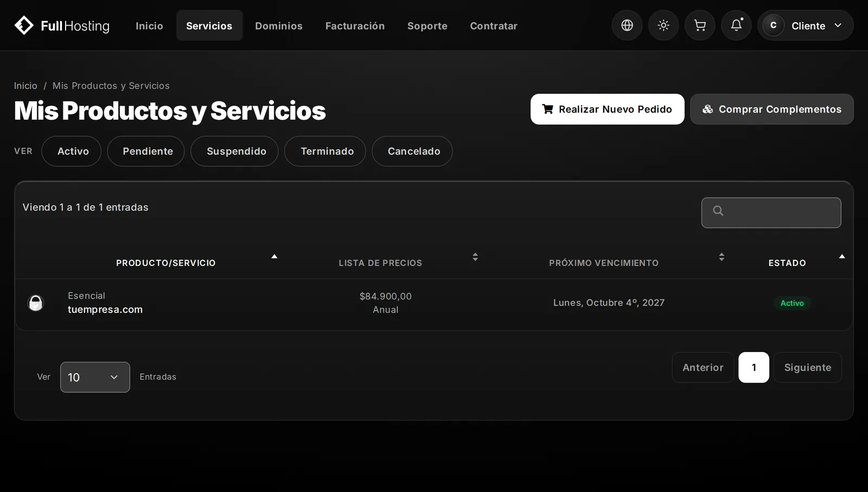This screenshot has width=868, height=492.
Task: Sort by Lista de Precios column
Action: [x=380, y=263]
